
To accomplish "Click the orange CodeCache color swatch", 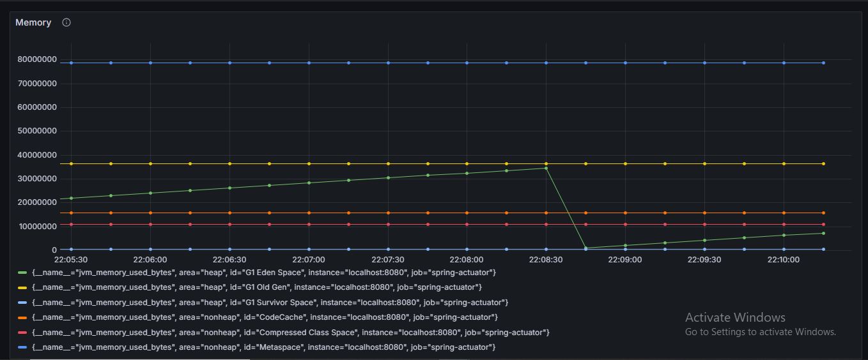I will pyautogui.click(x=22, y=317).
